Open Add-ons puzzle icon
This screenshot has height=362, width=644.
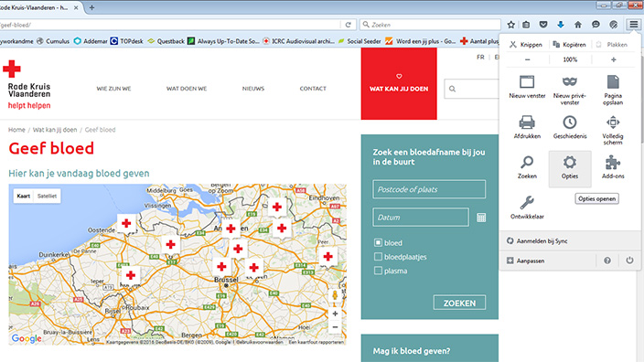(x=613, y=167)
